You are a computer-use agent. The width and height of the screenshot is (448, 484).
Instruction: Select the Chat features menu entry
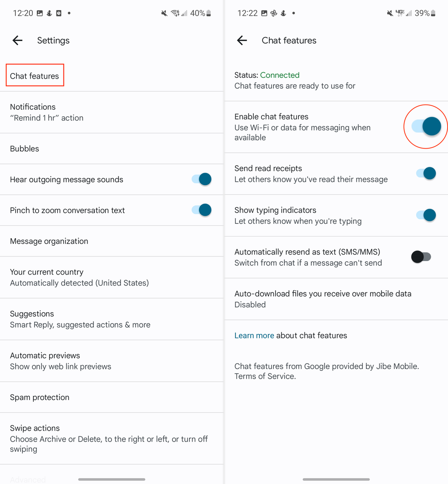click(35, 75)
